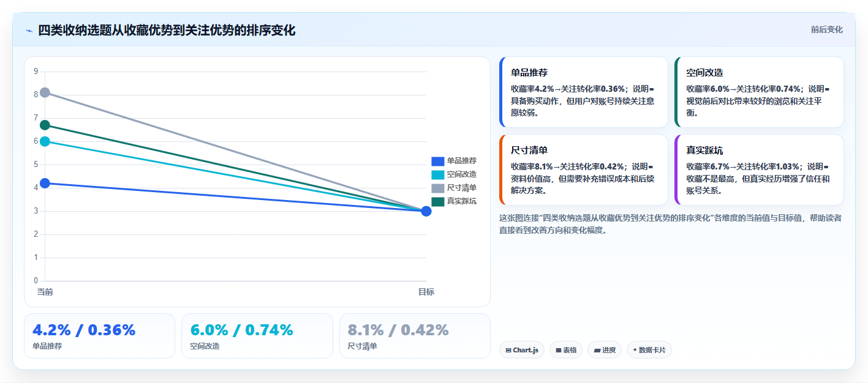The width and height of the screenshot is (868, 383).
Task: Click the Chart.js tag chip
Action: tap(522, 350)
